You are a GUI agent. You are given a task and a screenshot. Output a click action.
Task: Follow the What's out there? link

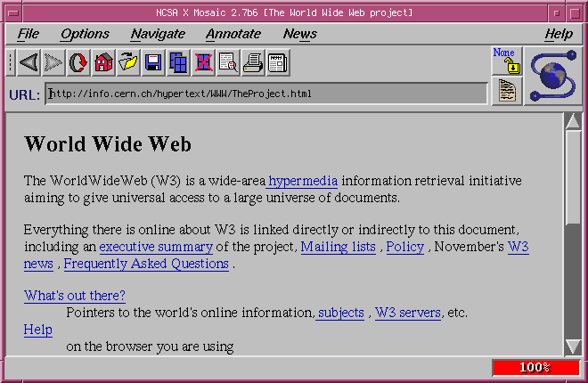(75, 296)
